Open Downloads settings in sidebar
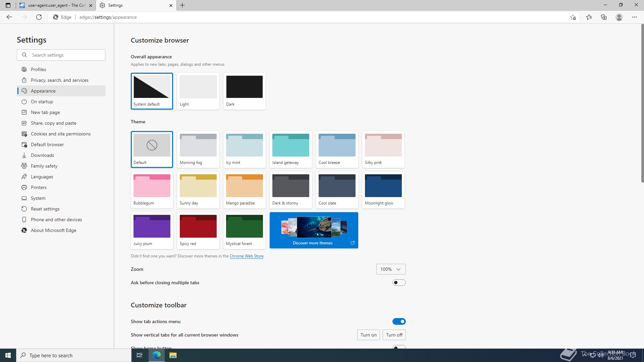644x362 pixels. 42,155
